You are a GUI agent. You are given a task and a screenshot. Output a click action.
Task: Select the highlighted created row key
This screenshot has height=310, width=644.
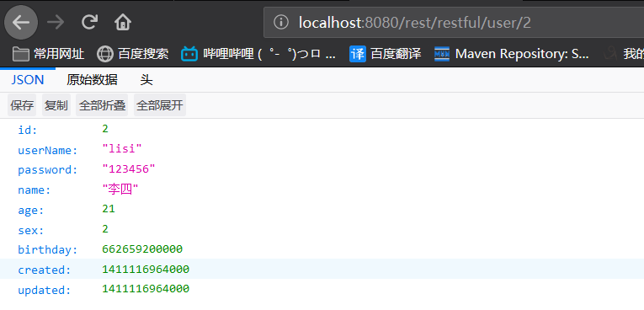[x=45, y=270]
